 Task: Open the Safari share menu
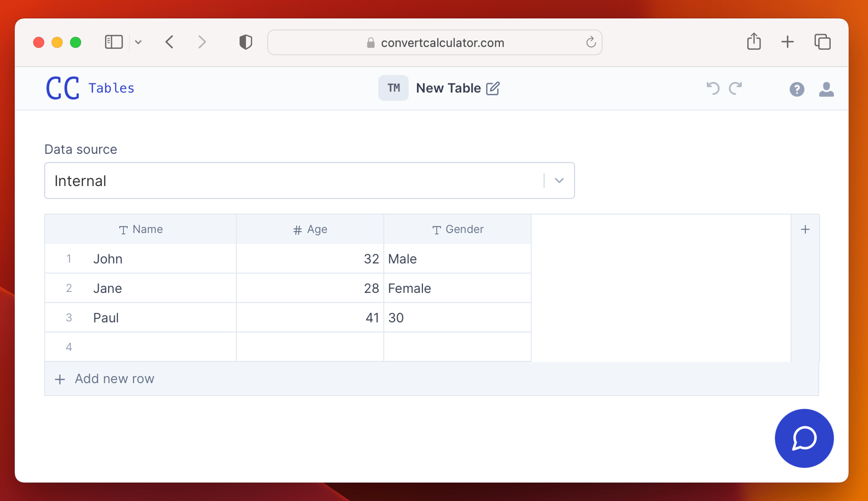(754, 42)
